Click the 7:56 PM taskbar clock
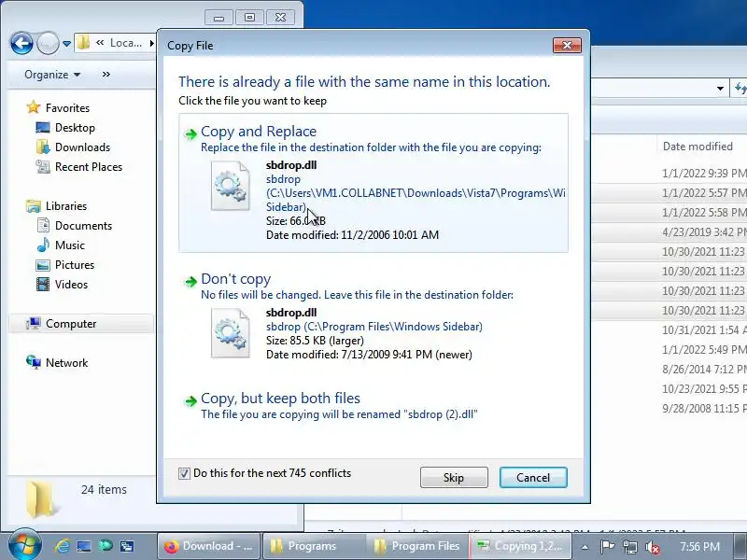 pos(699,546)
